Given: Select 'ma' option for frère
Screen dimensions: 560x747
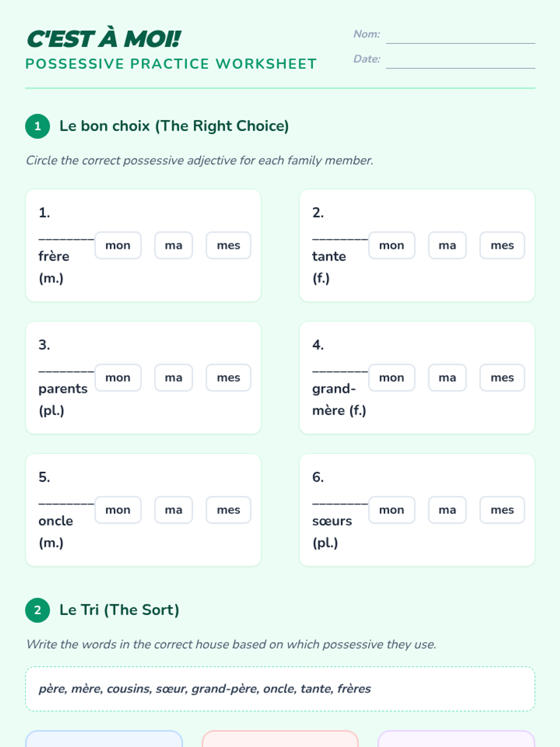Looking at the screenshot, I should point(174,246).
